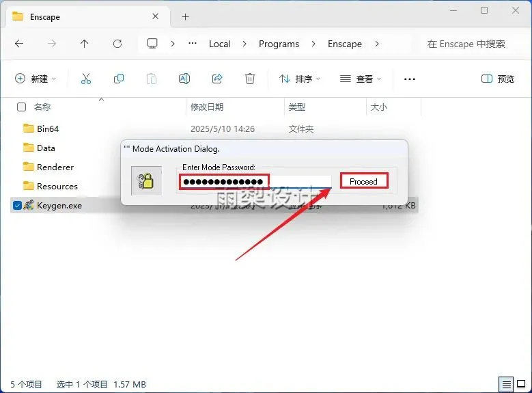Expand the chevron after Programs
Screen dimensions: 532x393
[x=313, y=44]
